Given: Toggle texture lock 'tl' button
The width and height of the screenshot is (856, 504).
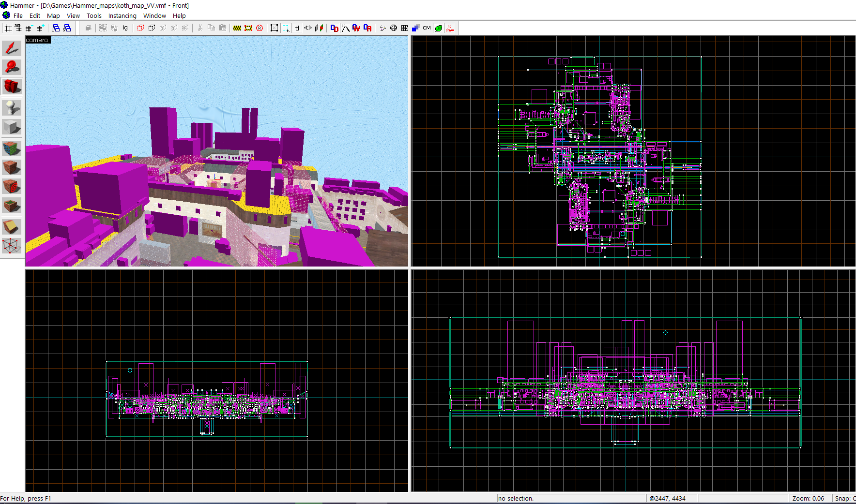Looking at the screenshot, I should [297, 28].
